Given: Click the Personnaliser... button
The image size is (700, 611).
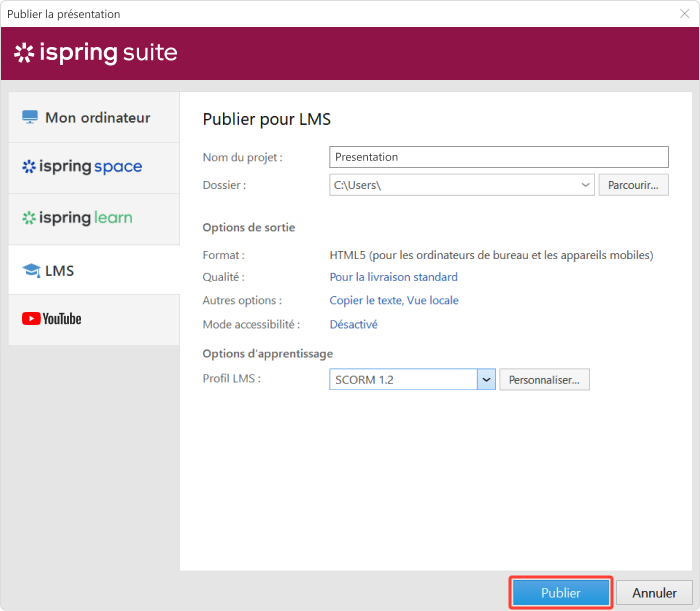Looking at the screenshot, I should (x=544, y=379).
